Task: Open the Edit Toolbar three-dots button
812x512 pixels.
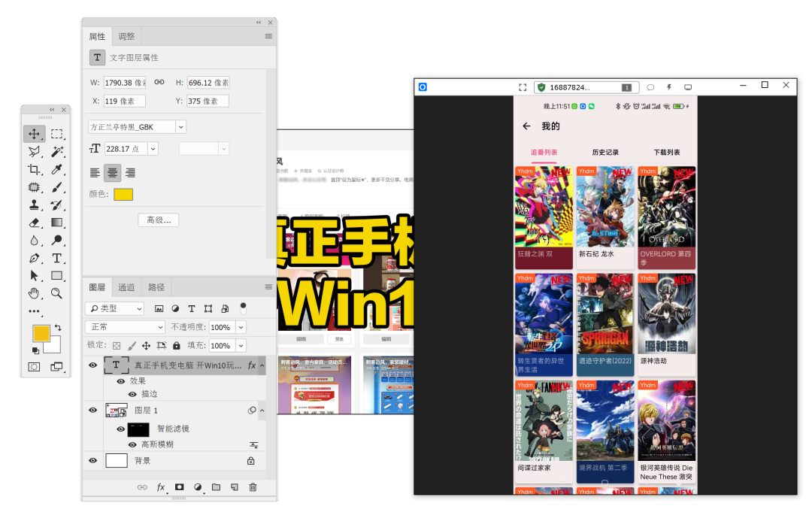Action: [x=34, y=311]
